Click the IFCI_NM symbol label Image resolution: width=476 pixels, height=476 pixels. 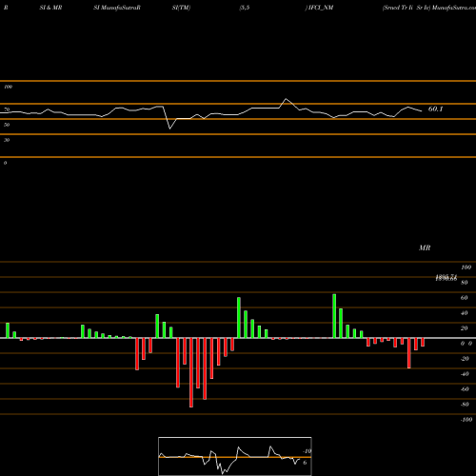(320, 8)
